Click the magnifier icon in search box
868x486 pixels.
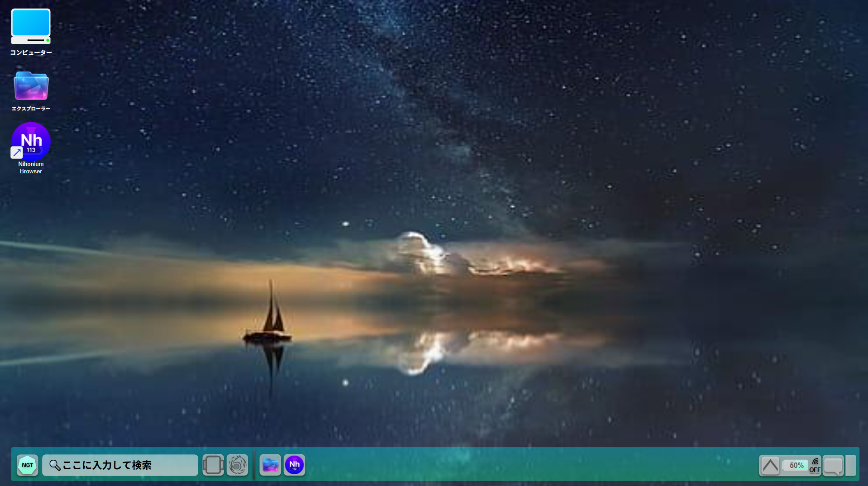coord(55,465)
